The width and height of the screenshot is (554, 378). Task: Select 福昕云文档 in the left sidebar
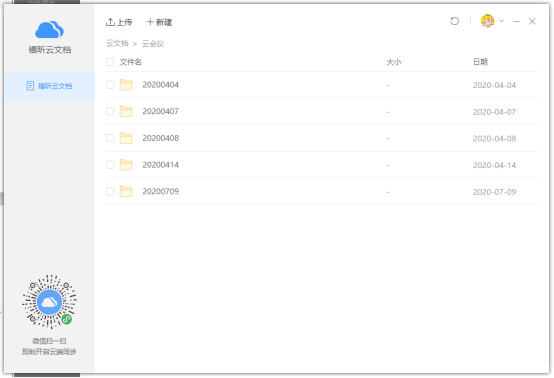[x=49, y=86]
